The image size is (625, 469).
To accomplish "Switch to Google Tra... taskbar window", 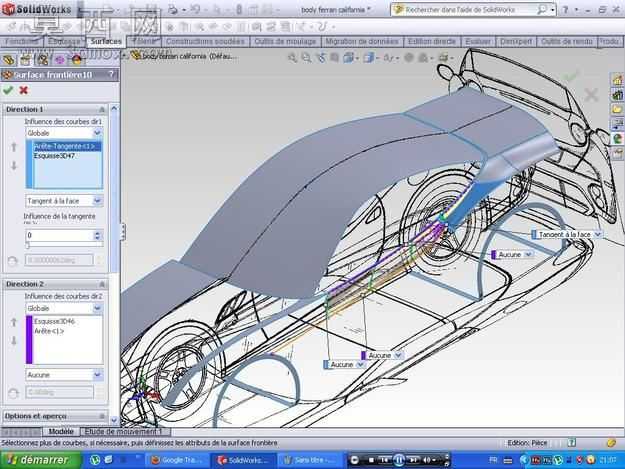I will point(177,460).
